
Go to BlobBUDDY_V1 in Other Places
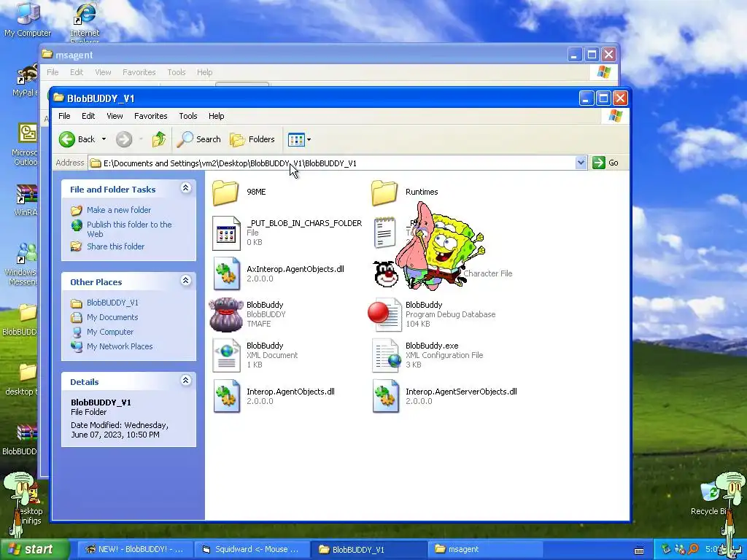(112, 303)
